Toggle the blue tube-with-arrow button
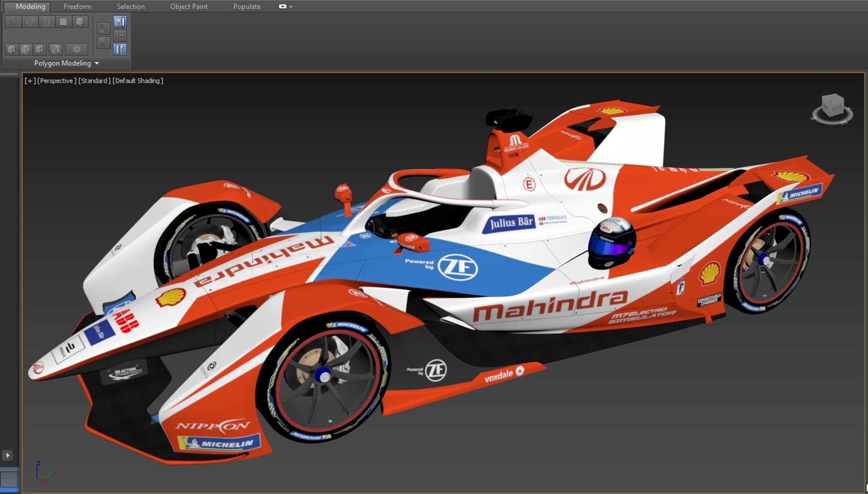The width and height of the screenshot is (868, 494). [x=120, y=49]
